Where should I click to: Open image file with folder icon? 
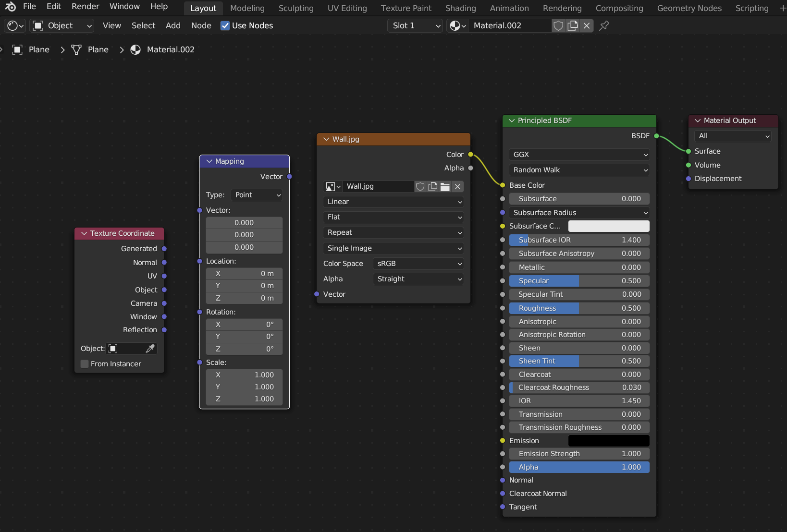pyautogui.click(x=445, y=186)
